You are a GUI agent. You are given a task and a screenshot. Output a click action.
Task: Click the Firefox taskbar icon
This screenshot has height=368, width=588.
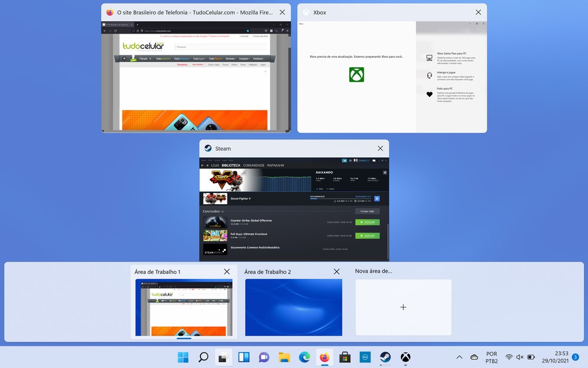point(324,357)
